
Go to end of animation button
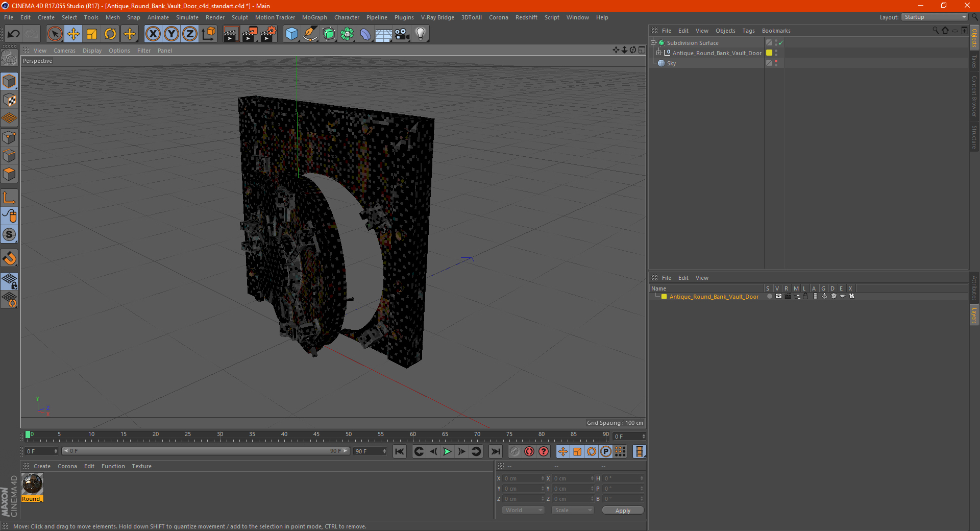point(495,451)
